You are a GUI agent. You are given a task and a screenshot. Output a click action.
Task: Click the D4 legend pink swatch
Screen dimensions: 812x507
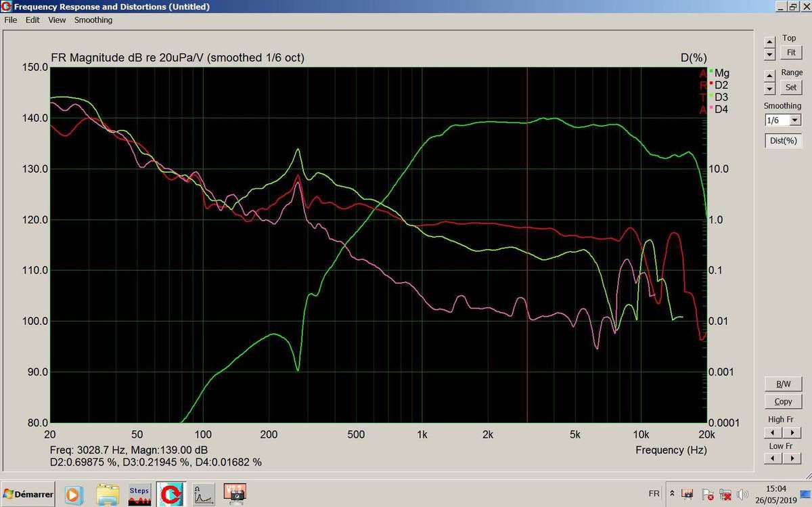(x=710, y=108)
